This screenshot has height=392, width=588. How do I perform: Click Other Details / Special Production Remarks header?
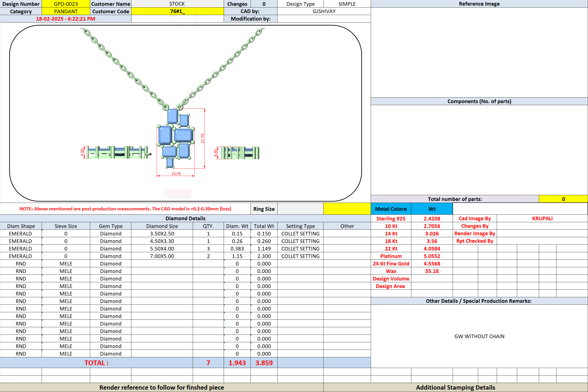tap(479, 301)
